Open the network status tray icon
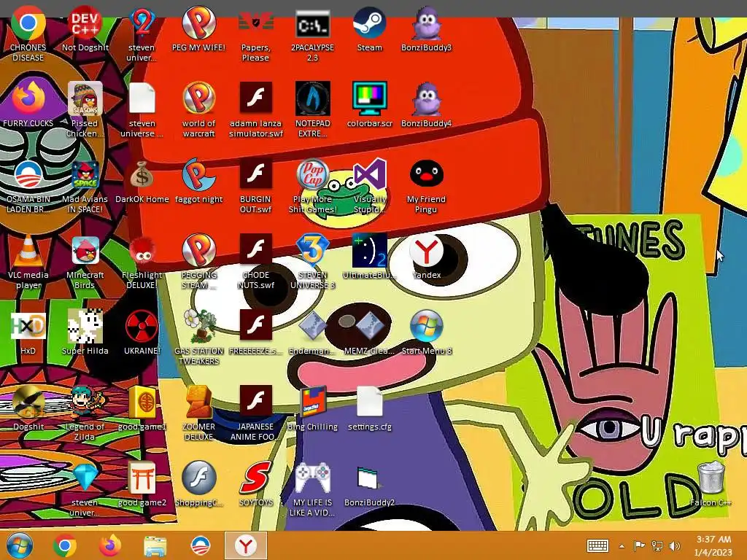Screen dimensions: 747x560 (657, 545)
